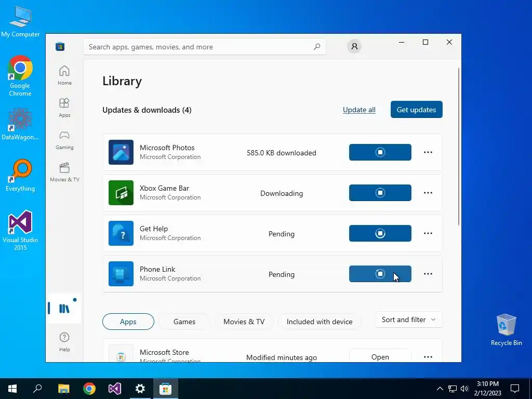Open more options for Get Help
Viewport: 532px width, 399px height.
428,233
